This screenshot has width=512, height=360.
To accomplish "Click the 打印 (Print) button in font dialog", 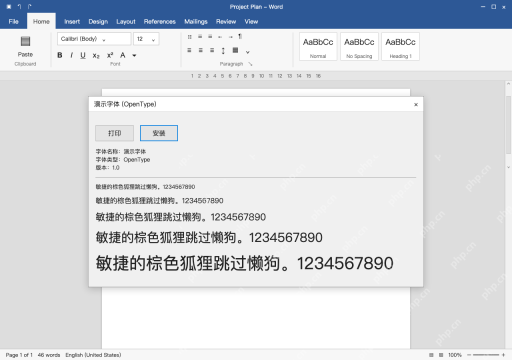I will pos(114,133).
